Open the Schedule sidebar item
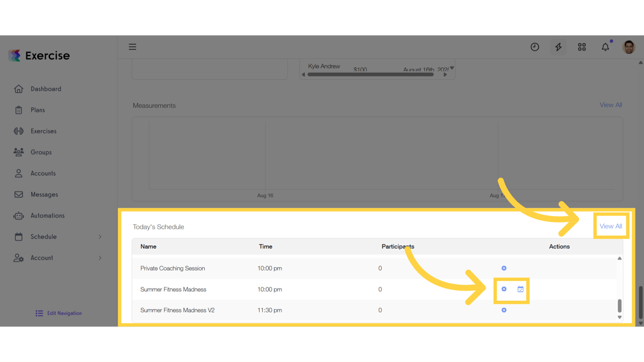644x362 pixels. click(x=43, y=237)
